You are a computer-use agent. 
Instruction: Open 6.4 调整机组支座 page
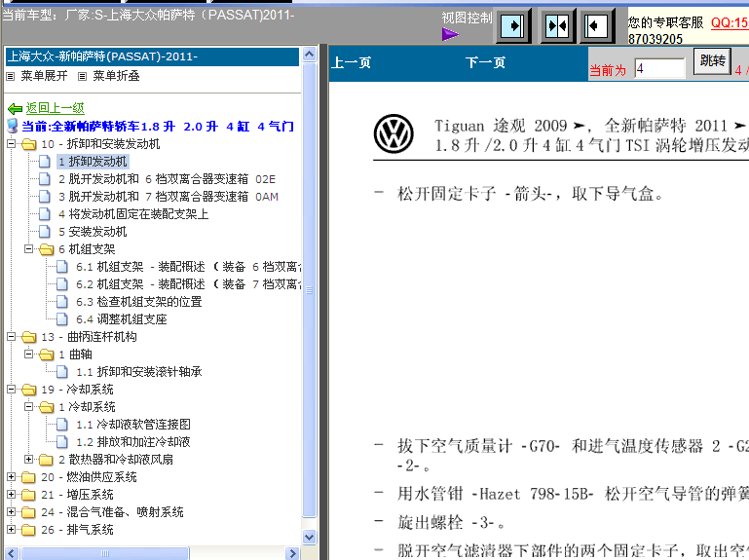pyautogui.click(x=122, y=319)
